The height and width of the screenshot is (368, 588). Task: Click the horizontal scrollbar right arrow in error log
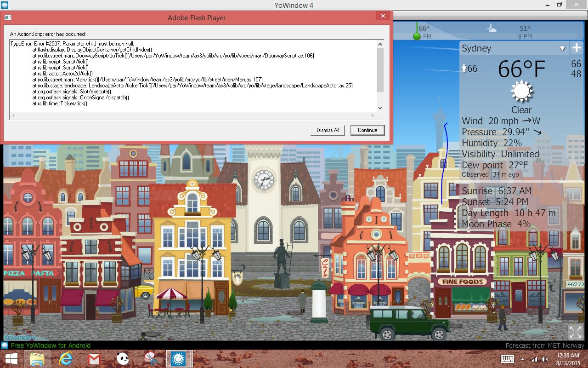click(373, 115)
